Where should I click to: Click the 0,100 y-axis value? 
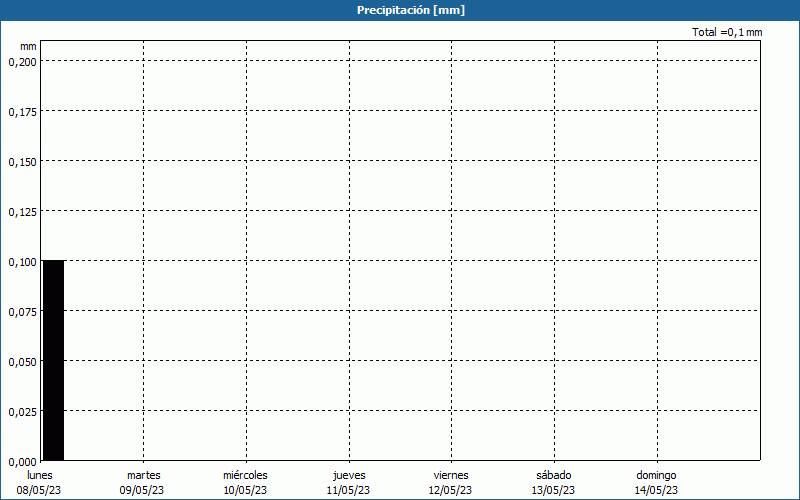click(x=23, y=262)
